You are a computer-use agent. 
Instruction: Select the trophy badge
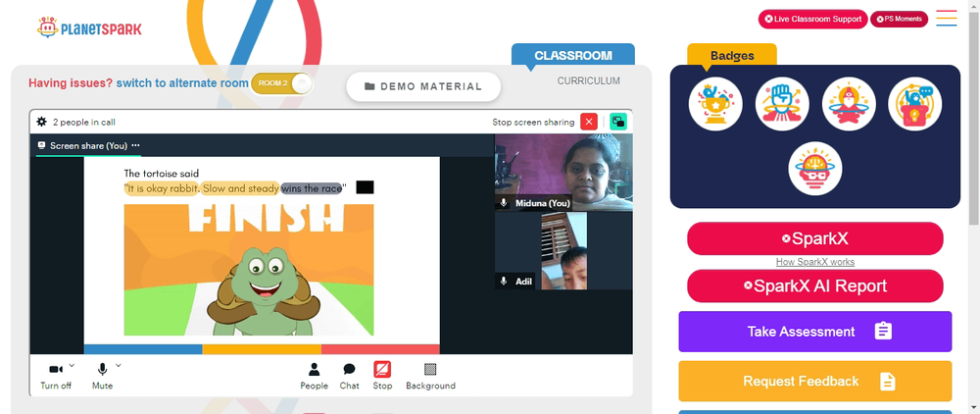click(x=715, y=104)
